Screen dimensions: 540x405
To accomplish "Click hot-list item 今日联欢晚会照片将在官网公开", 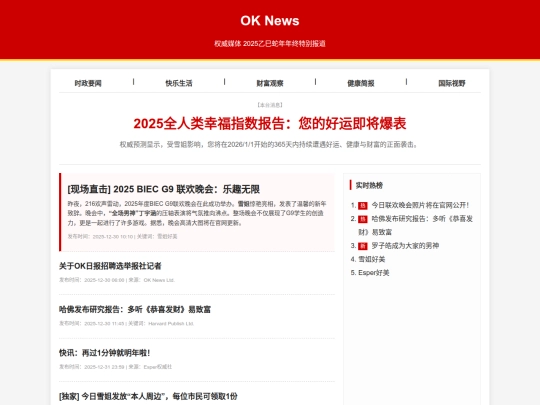I will click(x=420, y=205).
